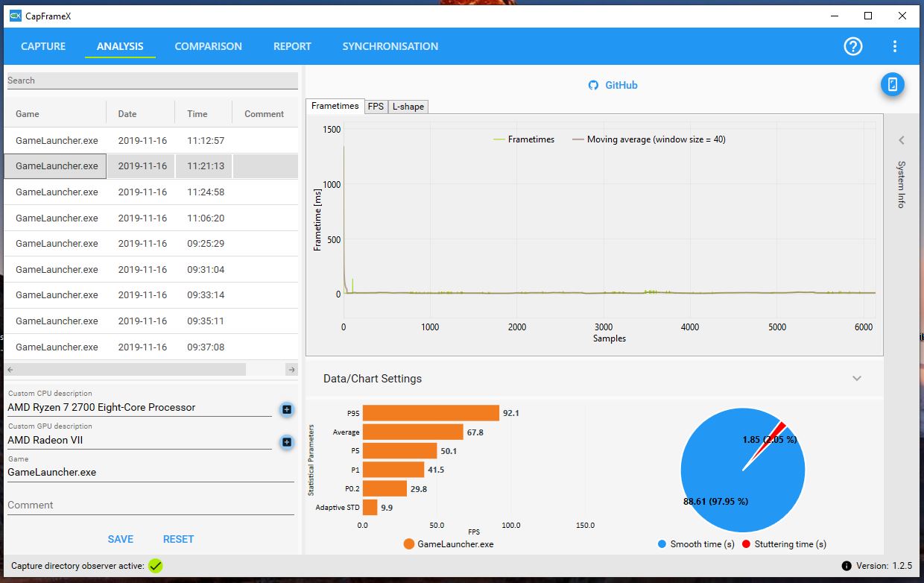This screenshot has height=583, width=924.
Task: Select the record captured at 11:06:20
Action: pyautogui.click(x=151, y=218)
